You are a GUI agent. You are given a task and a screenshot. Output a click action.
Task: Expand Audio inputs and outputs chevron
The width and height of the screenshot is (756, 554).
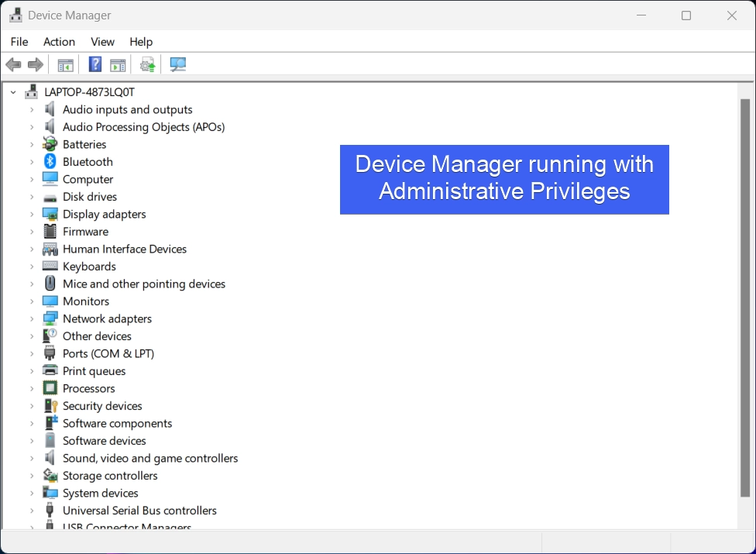click(x=32, y=109)
